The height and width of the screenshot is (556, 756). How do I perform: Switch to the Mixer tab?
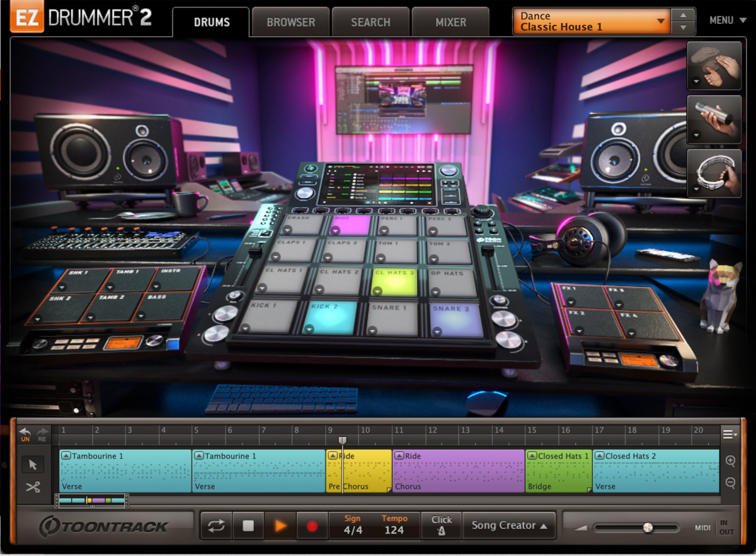click(450, 21)
